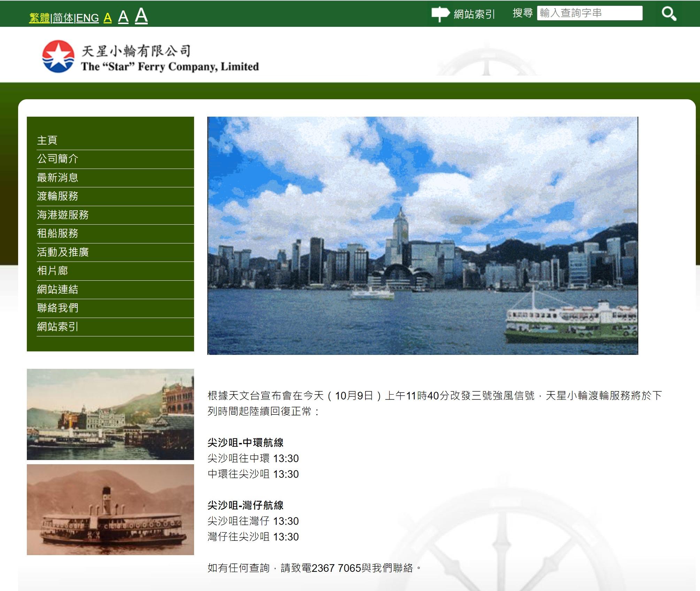Click the search query input field
This screenshot has width=700, height=591.
pyautogui.click(x=589, y=13)
